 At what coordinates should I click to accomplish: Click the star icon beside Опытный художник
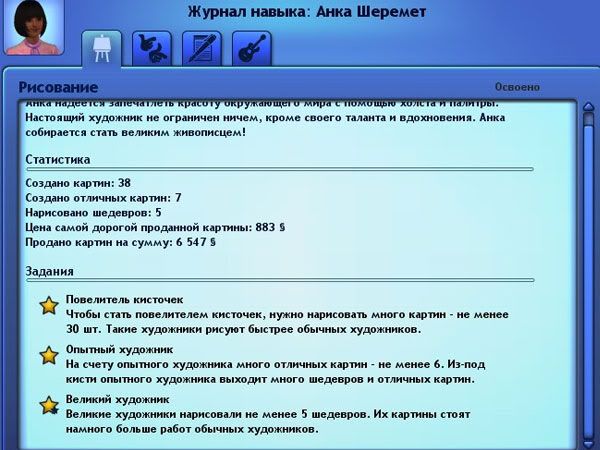(x=49, y=355)
